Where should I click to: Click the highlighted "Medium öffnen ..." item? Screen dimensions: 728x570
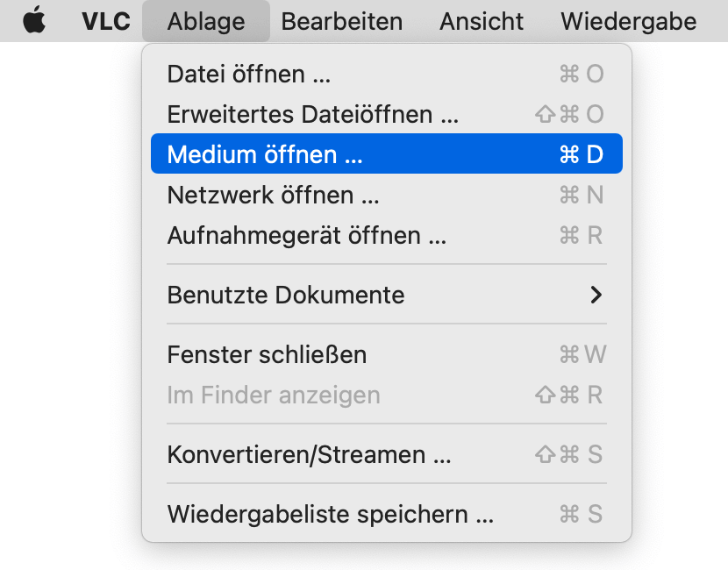(x=264, y=154)
